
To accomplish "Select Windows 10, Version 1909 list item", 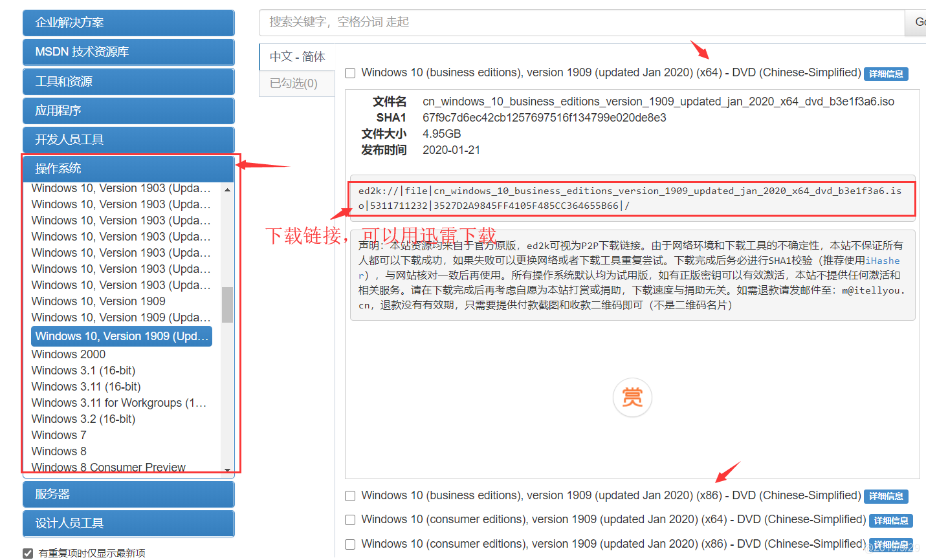I will click(98, 301).
